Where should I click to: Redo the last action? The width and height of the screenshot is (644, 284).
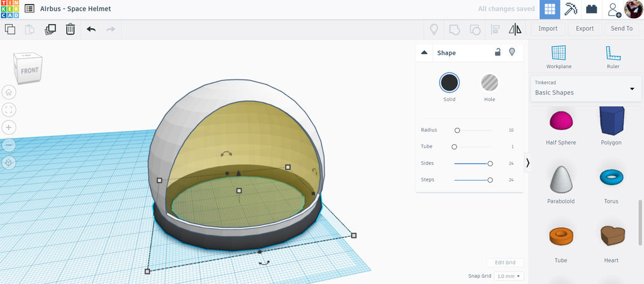point(111,29)
